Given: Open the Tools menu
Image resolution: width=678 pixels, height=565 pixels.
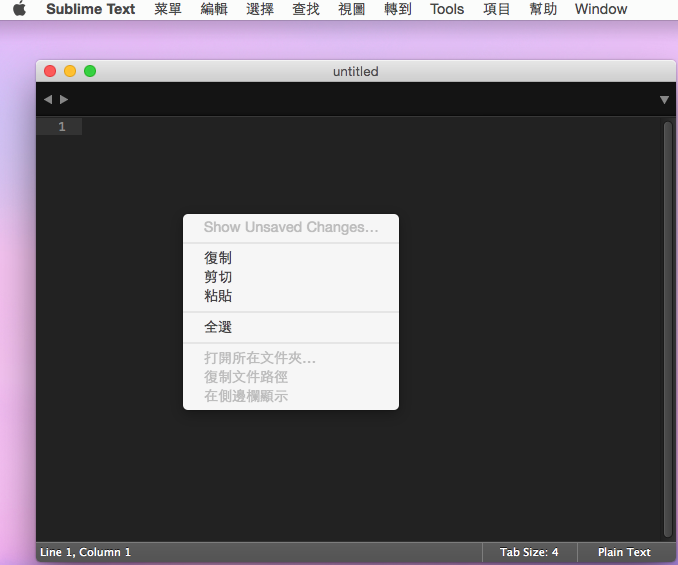Looking at the screenshot, I should pyautogui.click(x=447, y=9).
